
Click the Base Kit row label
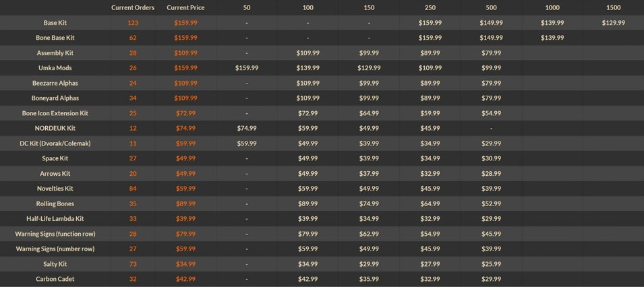(x=55, y=23)
